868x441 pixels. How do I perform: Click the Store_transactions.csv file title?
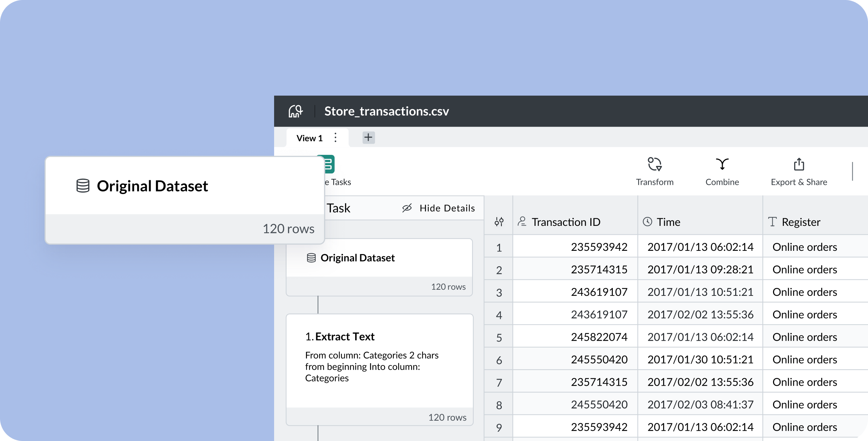387,111
